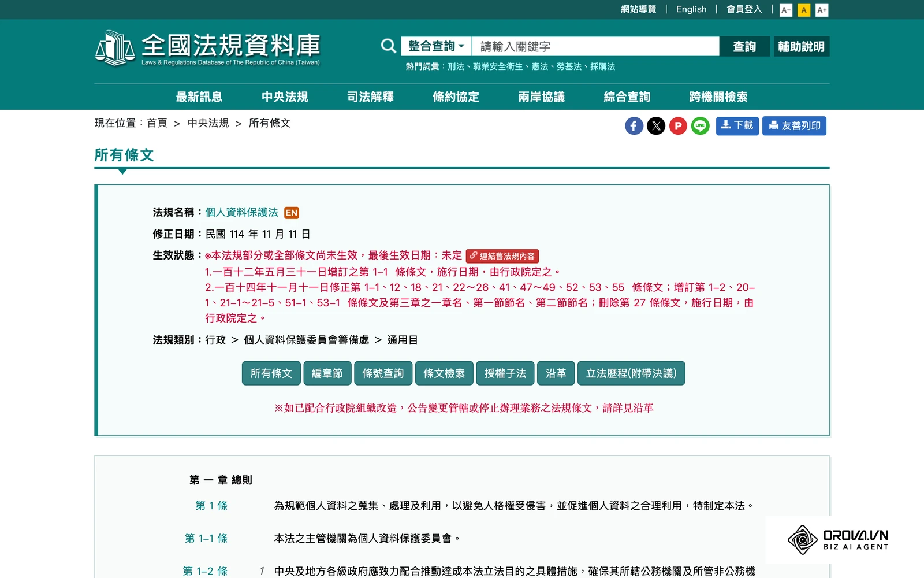Image resolution: width=924 pixels, height=578 pixels.
Task: Open 最新訊息 menu item
Action: pos(199,97)
